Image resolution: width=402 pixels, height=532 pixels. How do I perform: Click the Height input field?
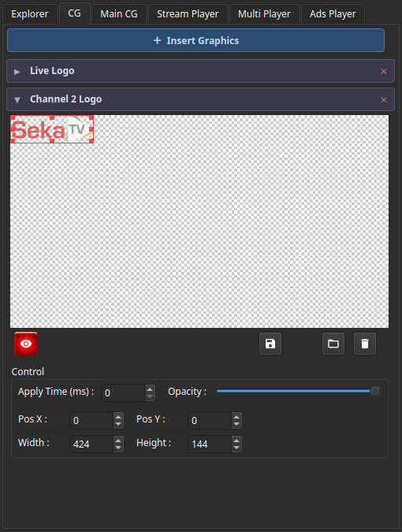click(210, 445)
